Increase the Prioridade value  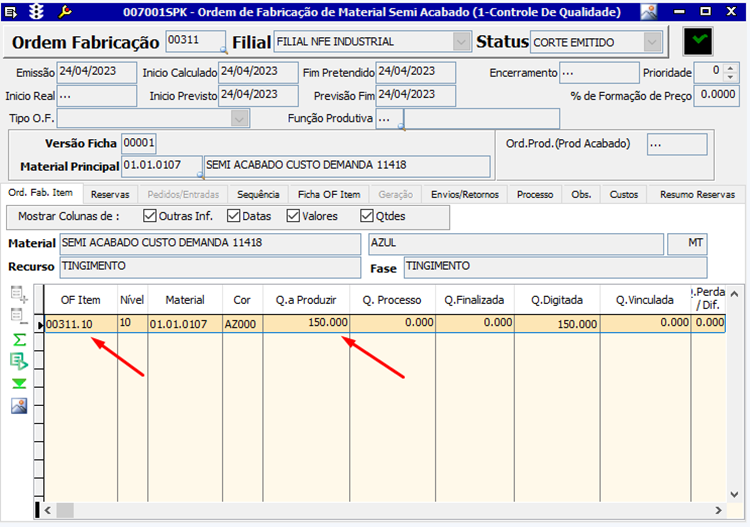730,69
